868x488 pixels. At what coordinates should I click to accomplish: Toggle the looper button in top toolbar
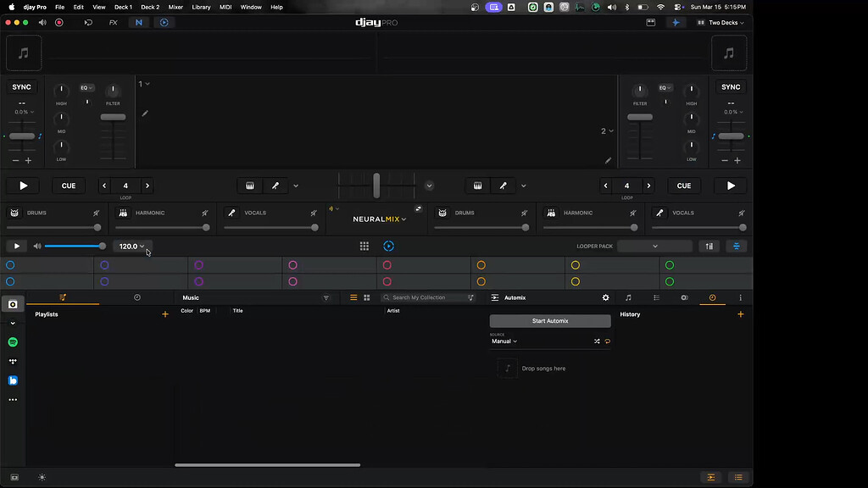click(164, 23)
